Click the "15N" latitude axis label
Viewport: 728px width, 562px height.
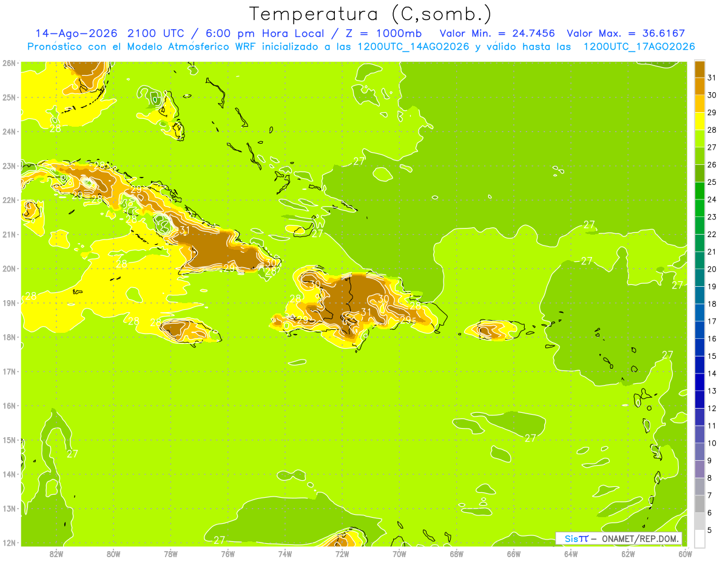pyautogui.click(x=10, y=440)
